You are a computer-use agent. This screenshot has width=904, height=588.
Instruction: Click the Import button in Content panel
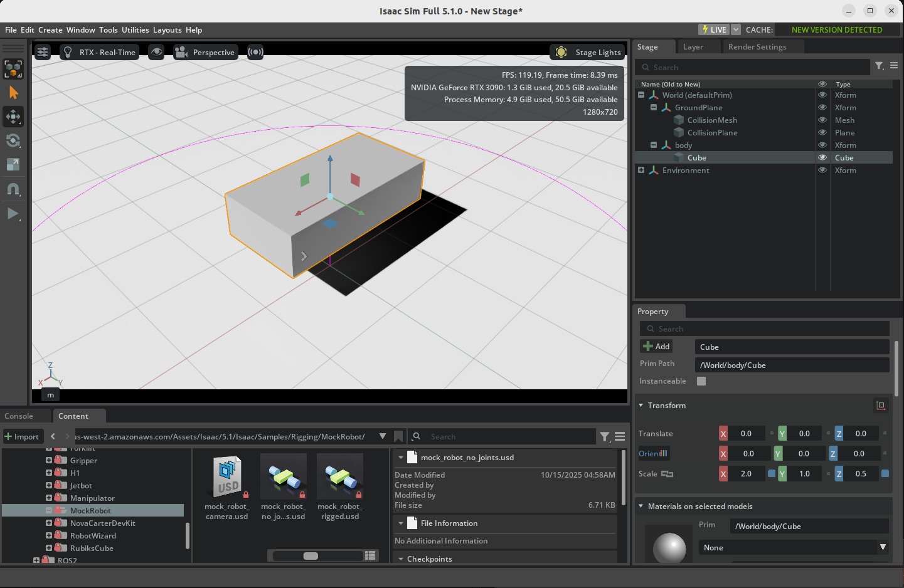23,436
